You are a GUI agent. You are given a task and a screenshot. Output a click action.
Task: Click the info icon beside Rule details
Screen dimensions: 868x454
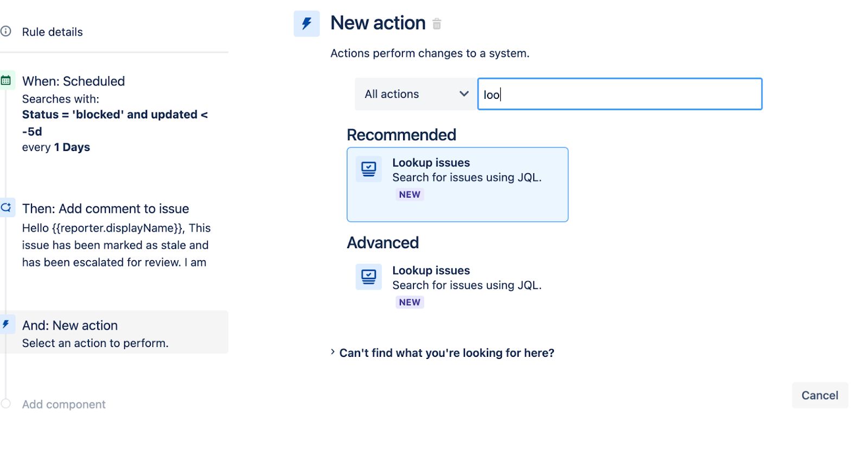pyautogui.click(x=6, y=31)
